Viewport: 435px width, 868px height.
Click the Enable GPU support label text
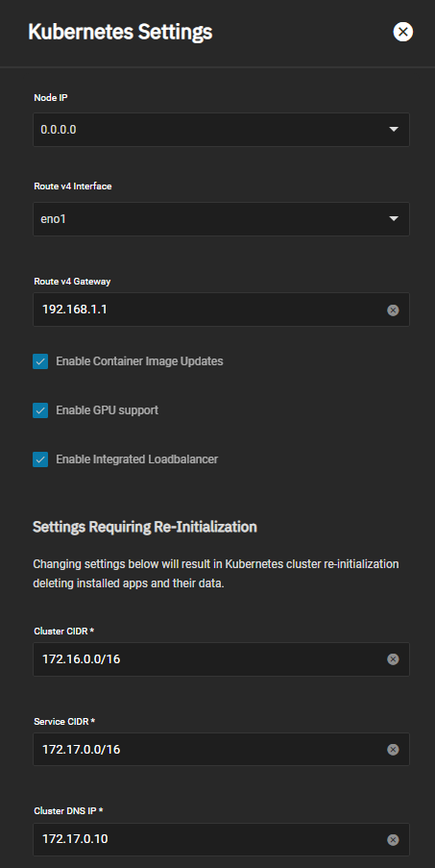[108, 410]
